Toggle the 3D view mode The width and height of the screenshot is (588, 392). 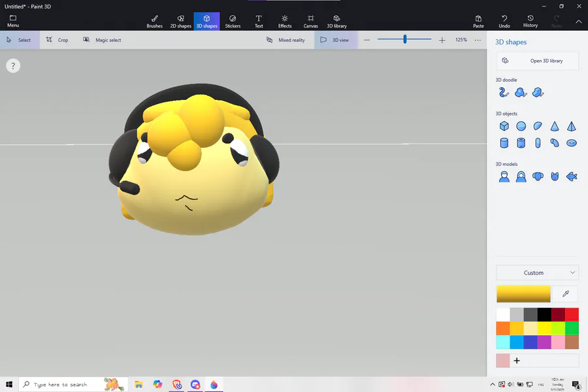coord(336,40)
